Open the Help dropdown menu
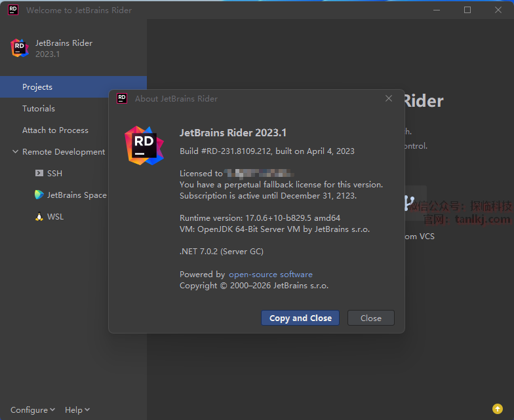The width and height of the screenshot is (514, 420). coord(77,410)
